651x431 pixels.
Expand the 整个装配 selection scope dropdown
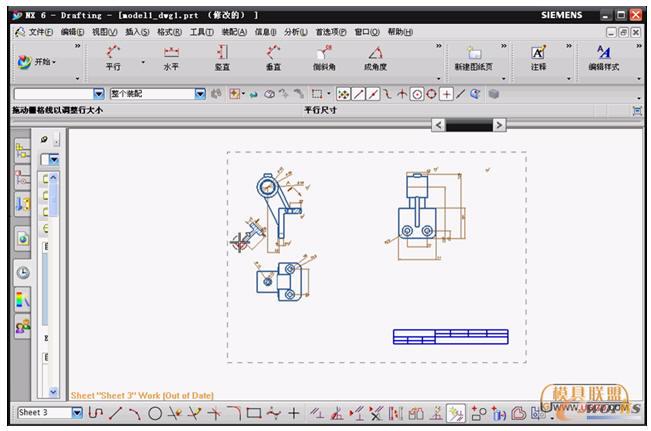pos(200,94)
